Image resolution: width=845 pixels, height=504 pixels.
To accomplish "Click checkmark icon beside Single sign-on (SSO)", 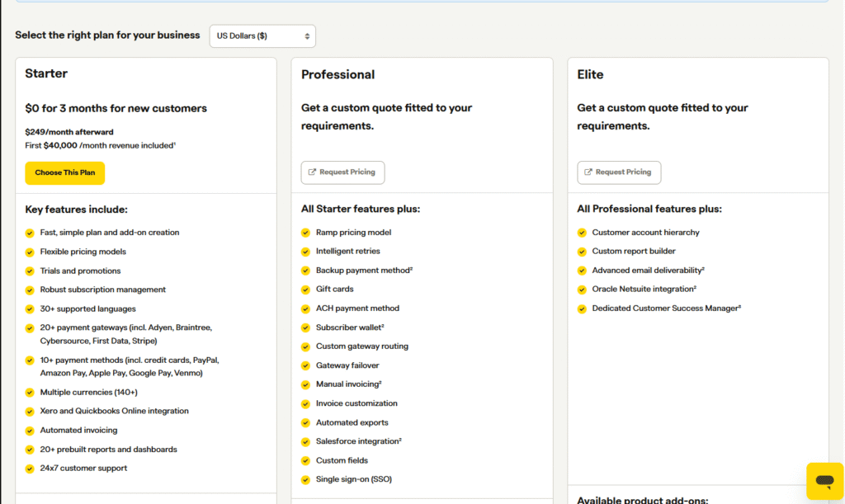I will click(306, 480).
